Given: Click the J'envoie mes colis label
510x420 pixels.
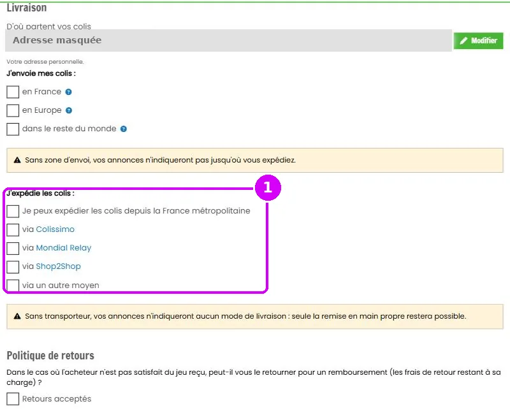Looking at the screenshot, I should (x=41, y=73).
